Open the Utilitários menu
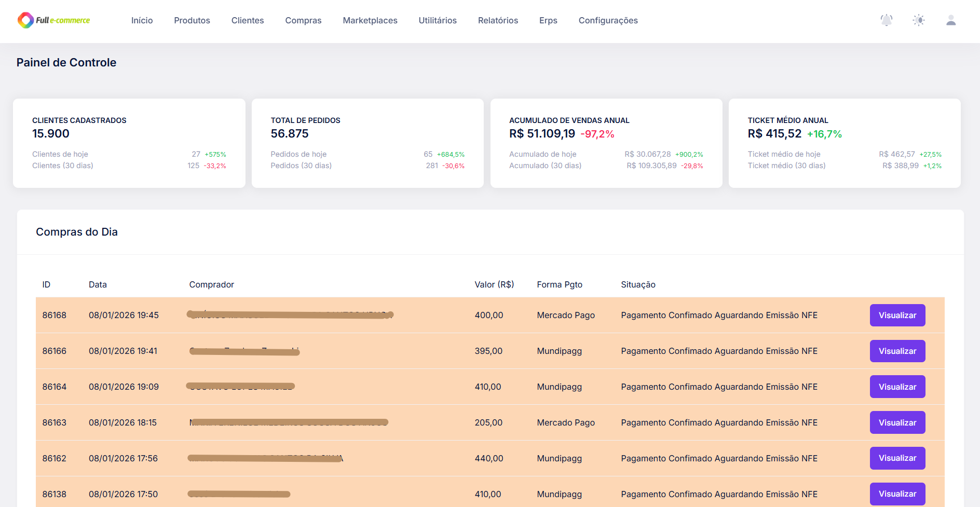980x507 pixels. [437, 20]
